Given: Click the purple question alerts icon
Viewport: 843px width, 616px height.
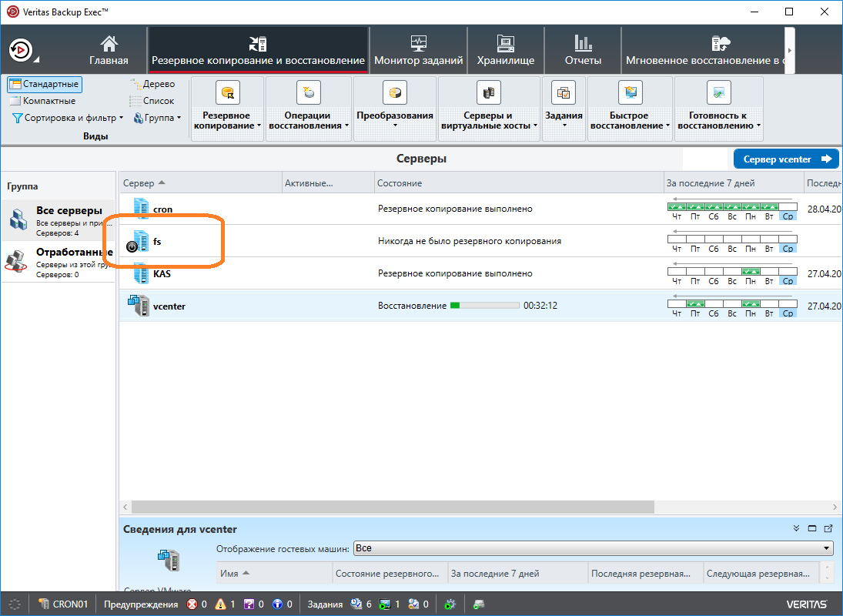Looking at the screenshot, I should click(x=249, y=604).
